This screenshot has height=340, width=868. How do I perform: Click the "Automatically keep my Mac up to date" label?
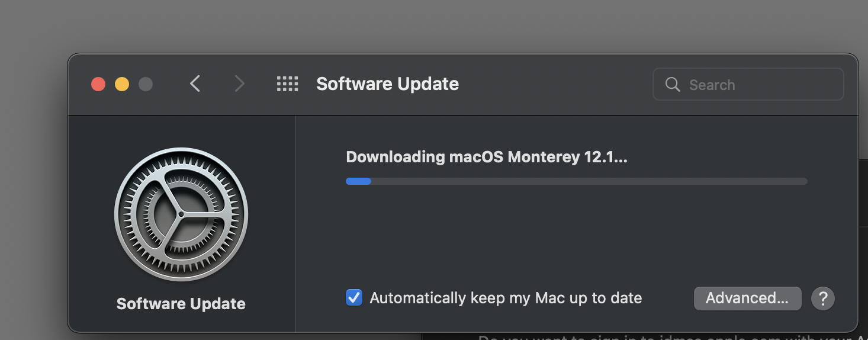pos(506,297)
